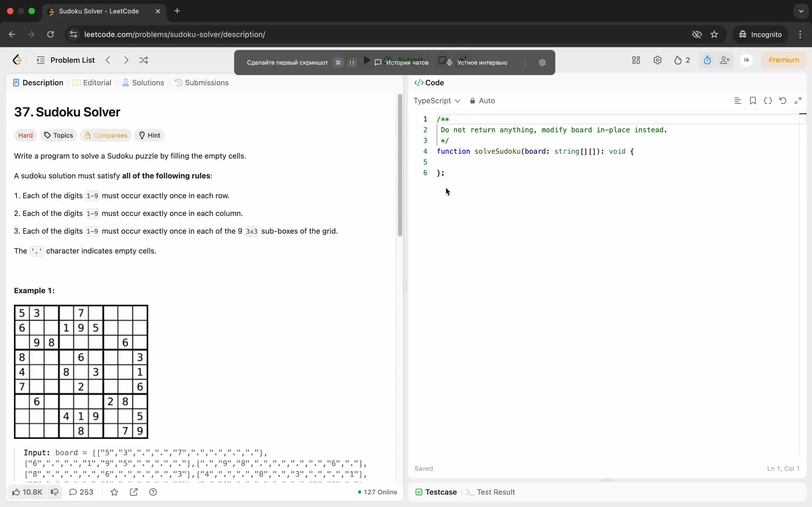
Task: Toggle the Auto lock indicator
Action: [482, 101]
